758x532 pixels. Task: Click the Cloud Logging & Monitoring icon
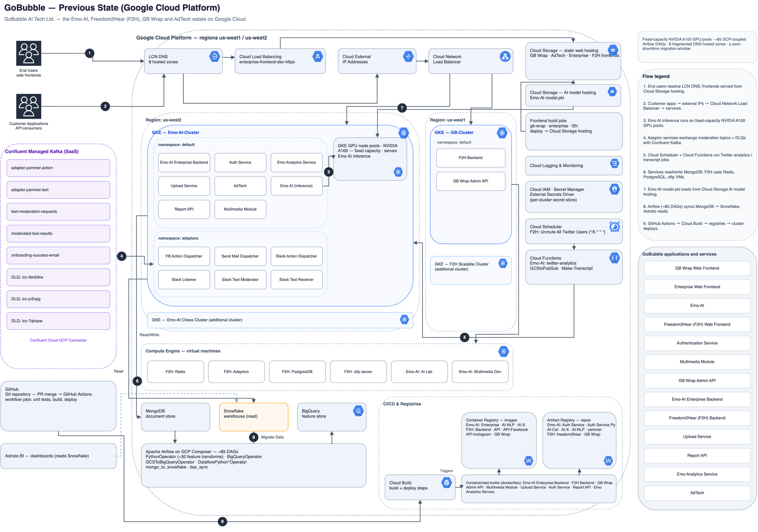pos(614,164)
